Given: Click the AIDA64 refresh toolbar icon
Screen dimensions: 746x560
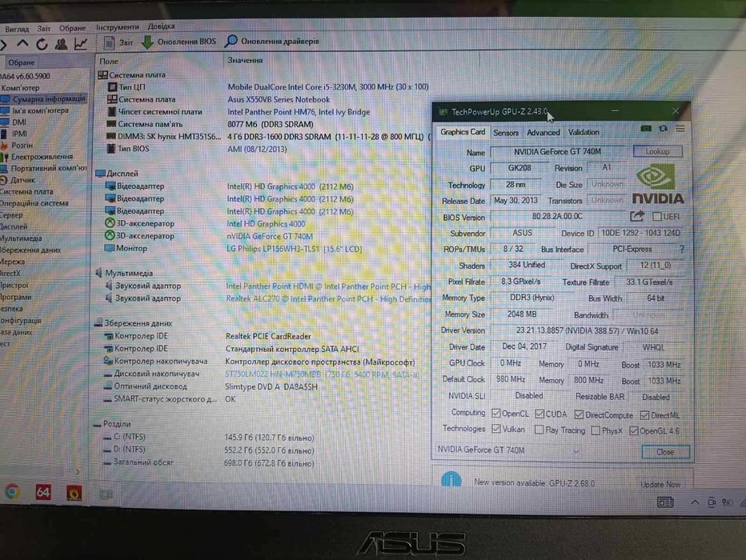Looking at the screenshot, I should tap(42, 44).
